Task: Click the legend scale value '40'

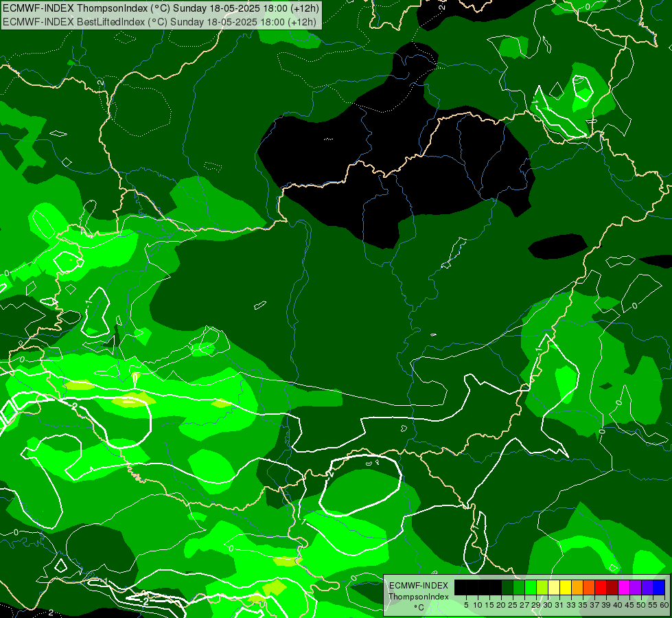Action: tap(618, 605)
